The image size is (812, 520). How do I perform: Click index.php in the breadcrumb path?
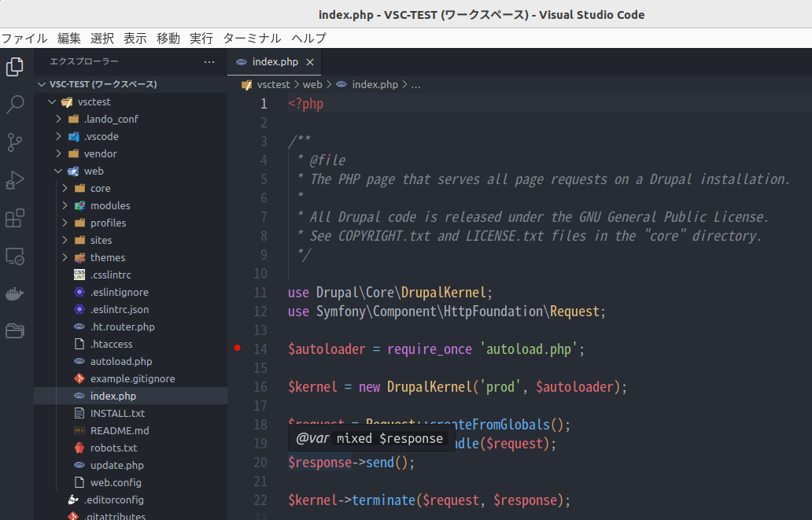375,84
